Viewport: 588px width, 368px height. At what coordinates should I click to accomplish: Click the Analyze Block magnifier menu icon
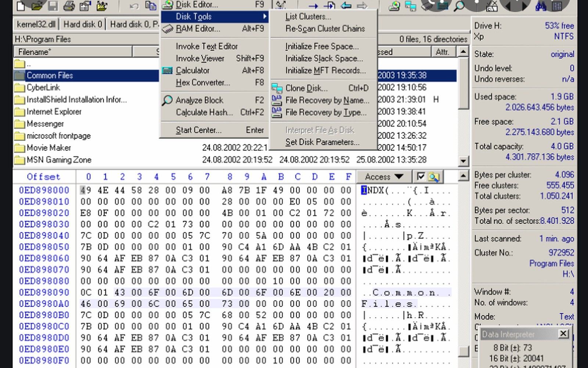pyautogui.click(x=167, y=100)
